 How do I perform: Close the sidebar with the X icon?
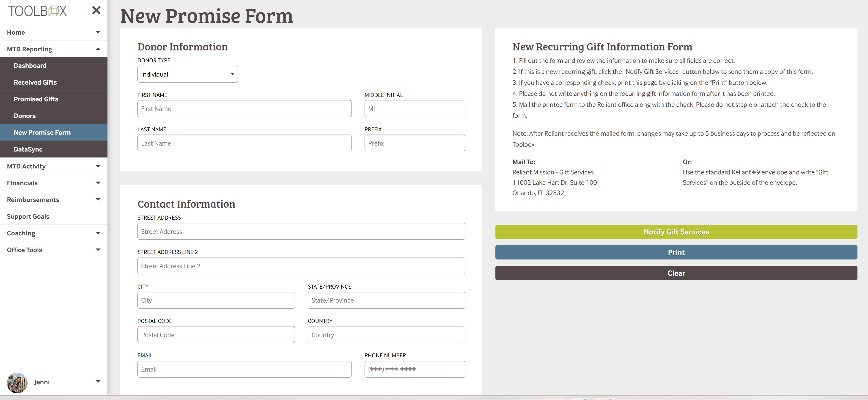(96, 11)
